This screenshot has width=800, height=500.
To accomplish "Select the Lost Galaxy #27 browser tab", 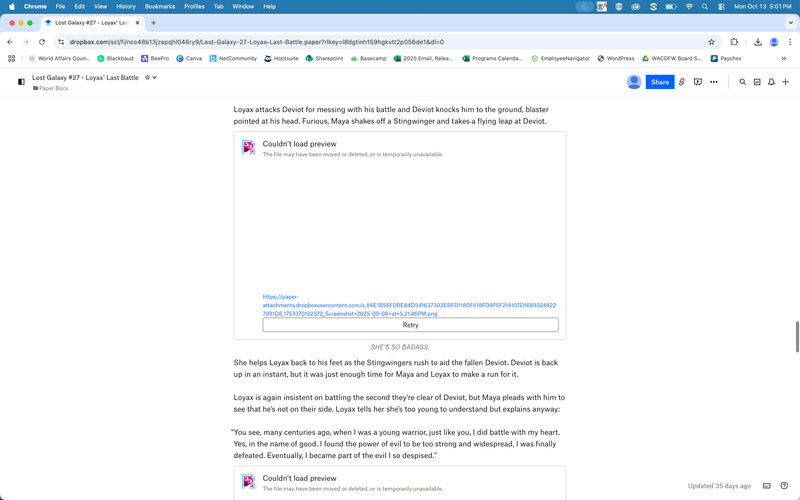I will (92, 22).
